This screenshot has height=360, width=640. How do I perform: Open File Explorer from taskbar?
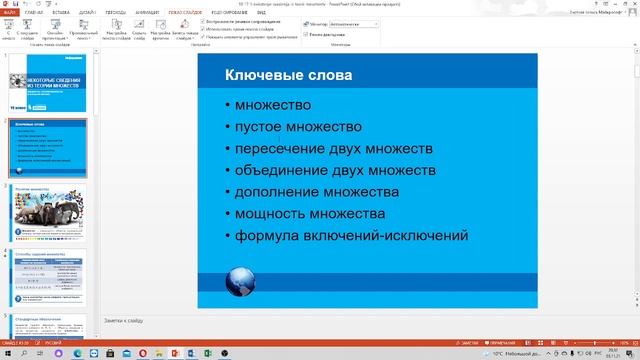pos(159,353)
